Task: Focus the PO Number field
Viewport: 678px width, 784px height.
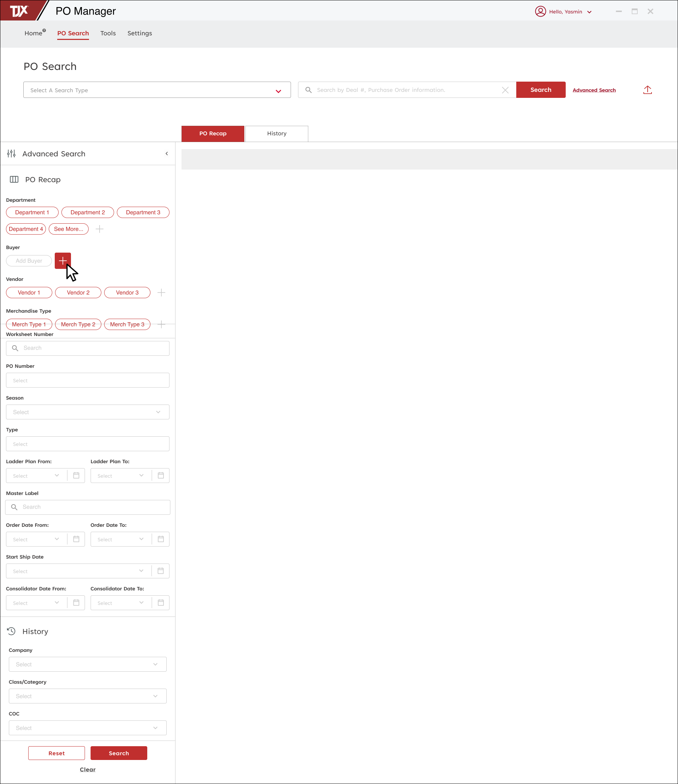Action: tap(88, 380)
